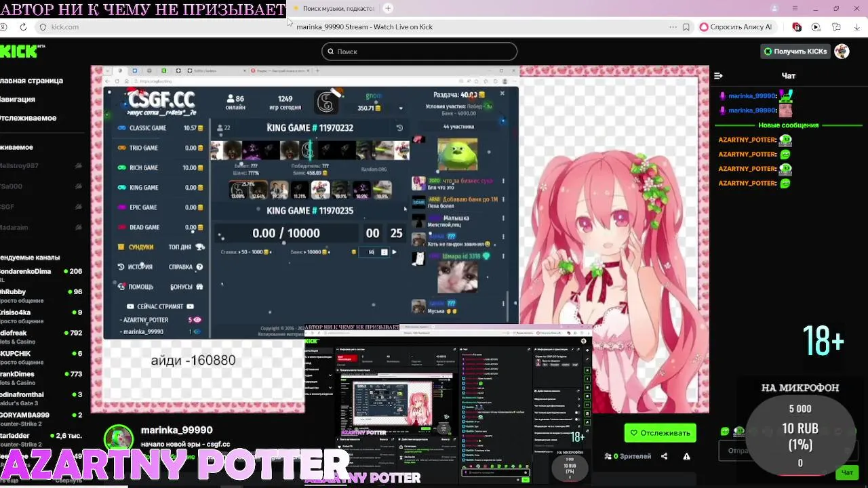868x488 pixels.
Task: Click the Отслеживать follow button
Action: (x=660, y=433)
